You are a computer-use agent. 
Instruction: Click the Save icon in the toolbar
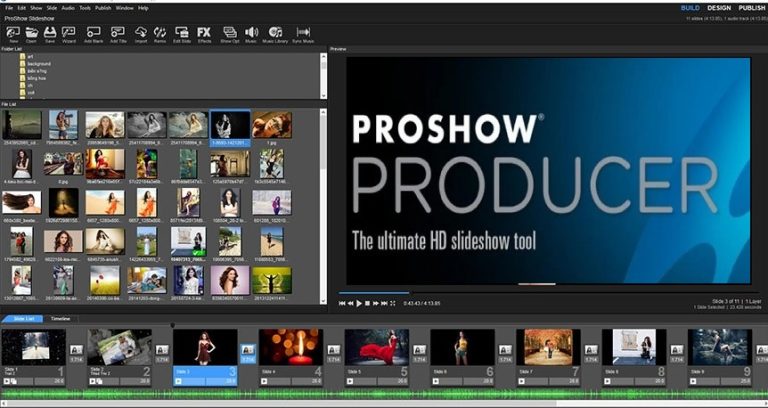(x=49, y=34)
